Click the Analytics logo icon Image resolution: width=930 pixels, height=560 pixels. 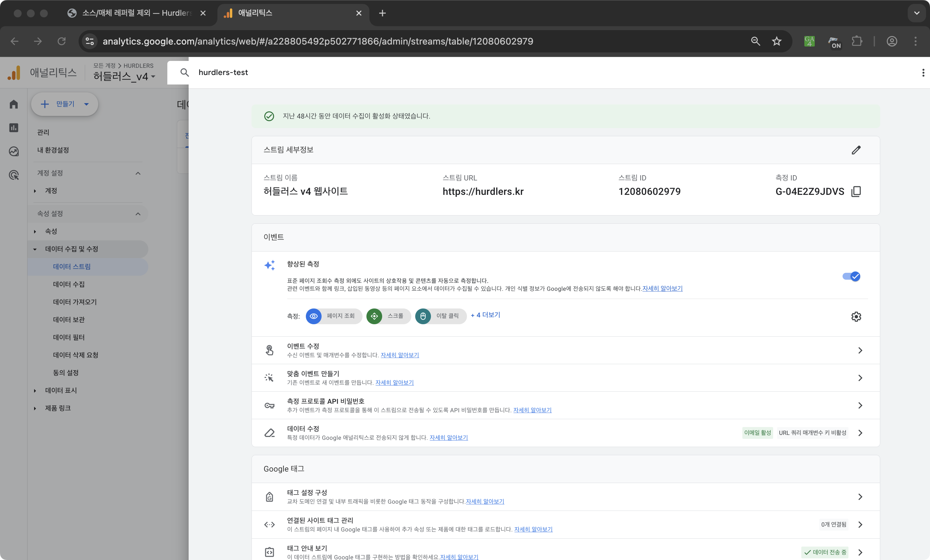pos(14,73)
